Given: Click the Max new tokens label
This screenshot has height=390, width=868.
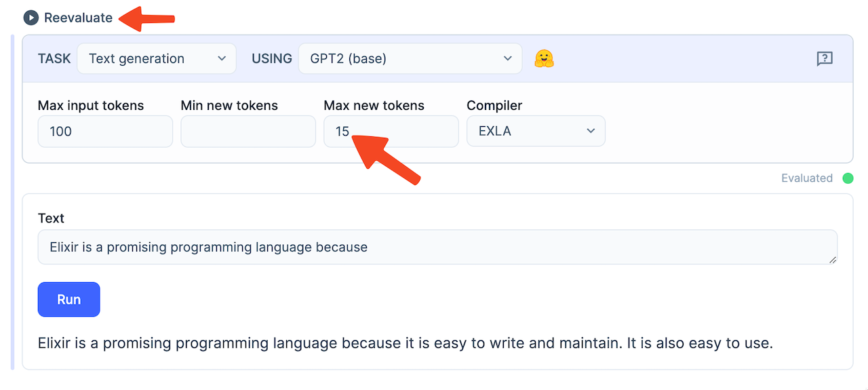Looking at the screenshot, I should pyautogui.click(x=374, y=106).
